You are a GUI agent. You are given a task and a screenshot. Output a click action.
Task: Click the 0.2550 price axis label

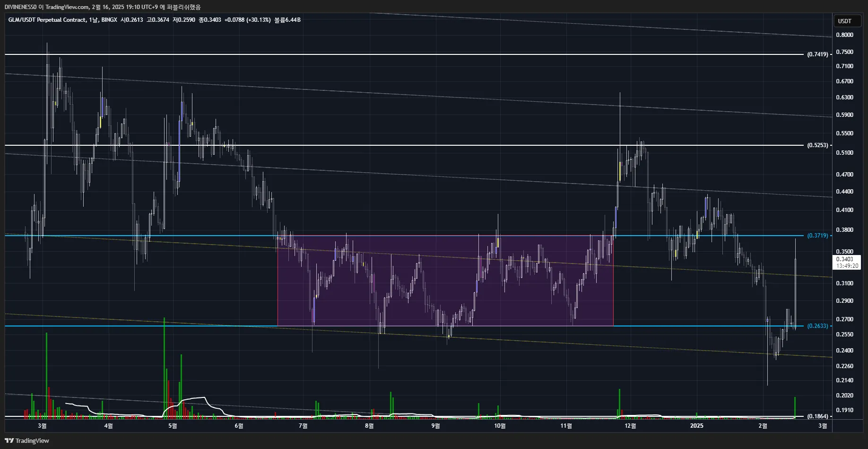pyautogui.click(x=845, y=335)
